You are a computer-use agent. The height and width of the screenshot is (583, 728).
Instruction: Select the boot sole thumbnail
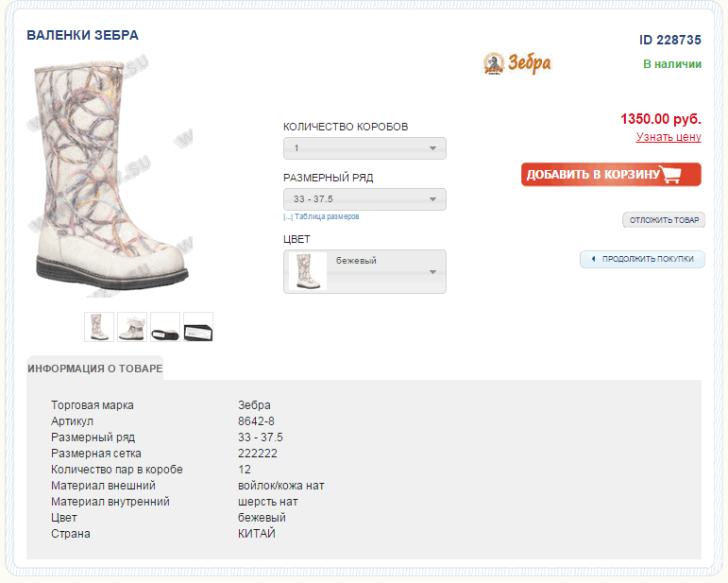[x=165, y=327]
